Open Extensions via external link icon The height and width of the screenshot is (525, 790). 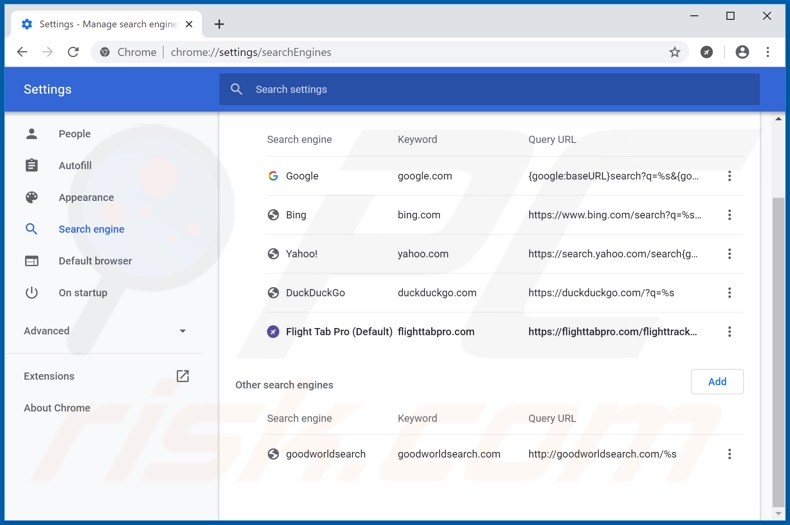point(182,376)
